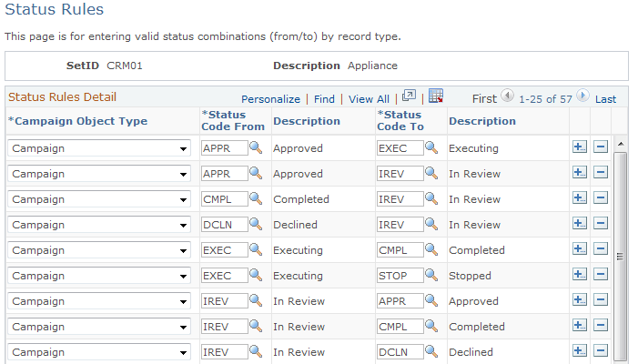Delete the Executing to Stopped row
638x364 pixels.
pyautogui.click(x=601, y=275)
